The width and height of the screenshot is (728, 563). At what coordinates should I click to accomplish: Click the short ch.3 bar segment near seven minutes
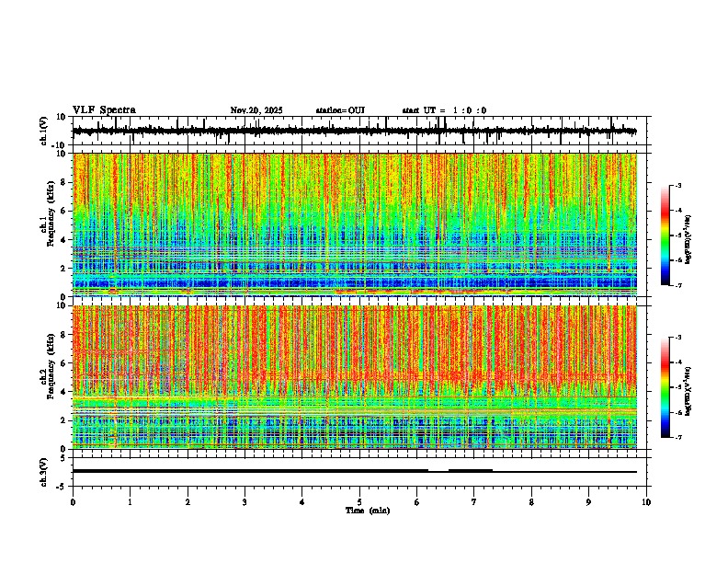click(471, 471)
